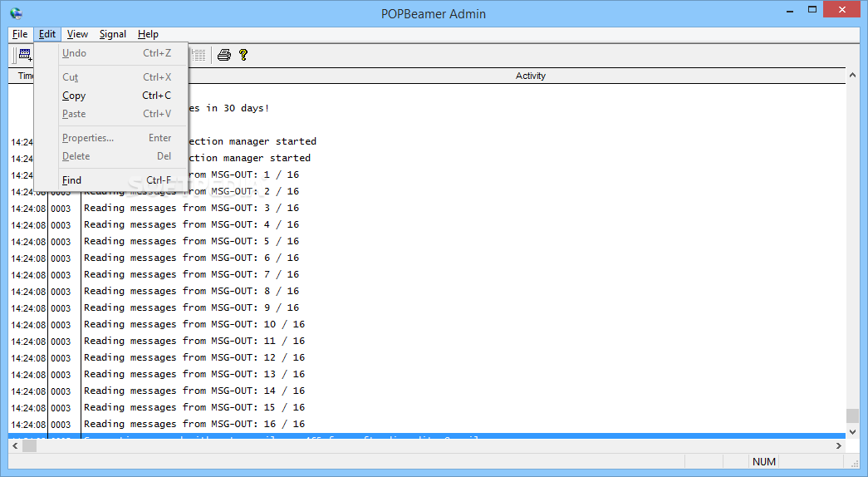Select log row 'MSG-OUT: 10 / 16'

[x=427, y=325]
